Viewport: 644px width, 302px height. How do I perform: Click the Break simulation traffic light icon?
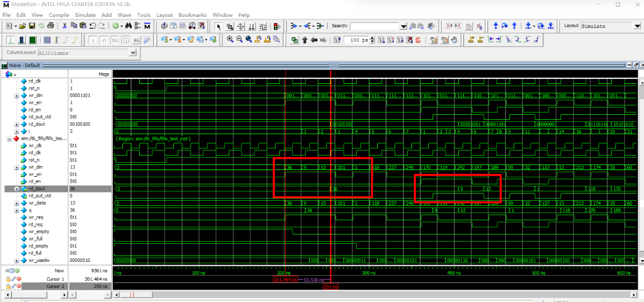tap(277, 26)
